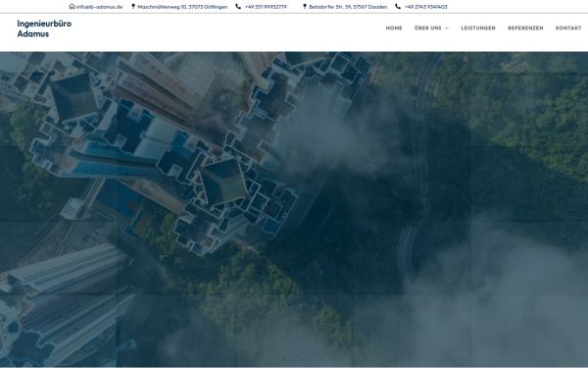
Task: Go to the Home menu item
Action: click(x=394, y=28)
